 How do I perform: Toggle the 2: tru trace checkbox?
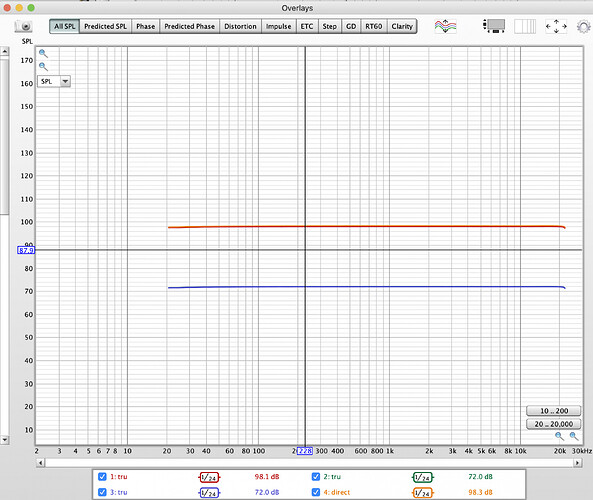tap(316, 477)
